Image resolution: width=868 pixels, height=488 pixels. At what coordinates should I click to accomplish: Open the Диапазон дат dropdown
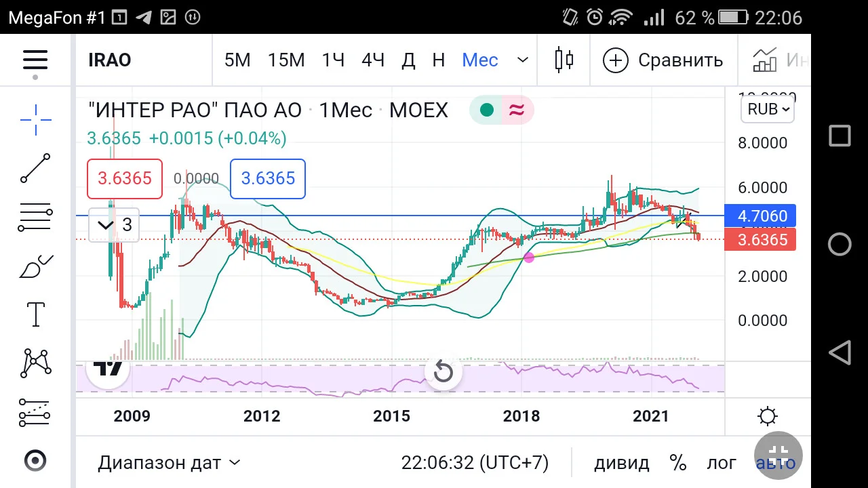[x=169, y=463]
